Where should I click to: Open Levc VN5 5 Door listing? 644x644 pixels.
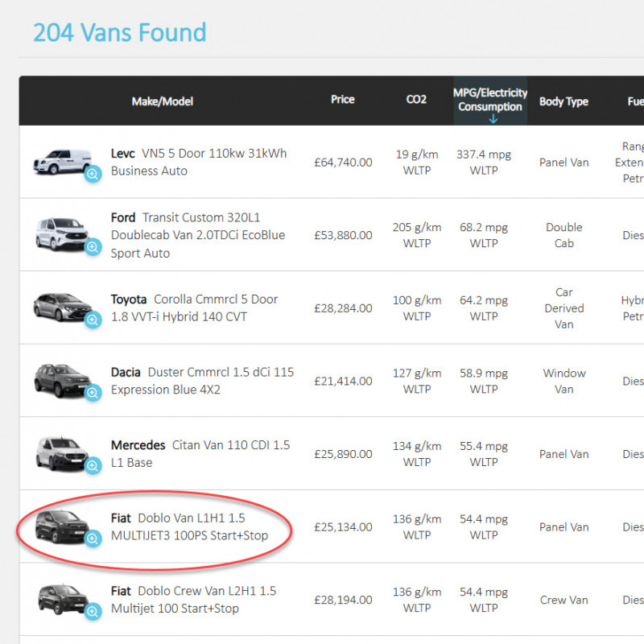[x=199, y=162]
